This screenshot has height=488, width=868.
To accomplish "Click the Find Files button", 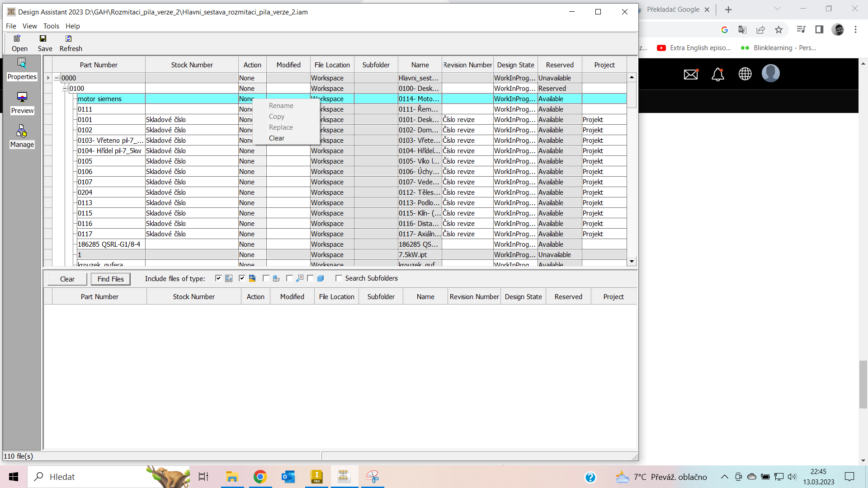I will click(x=111, y=279).
